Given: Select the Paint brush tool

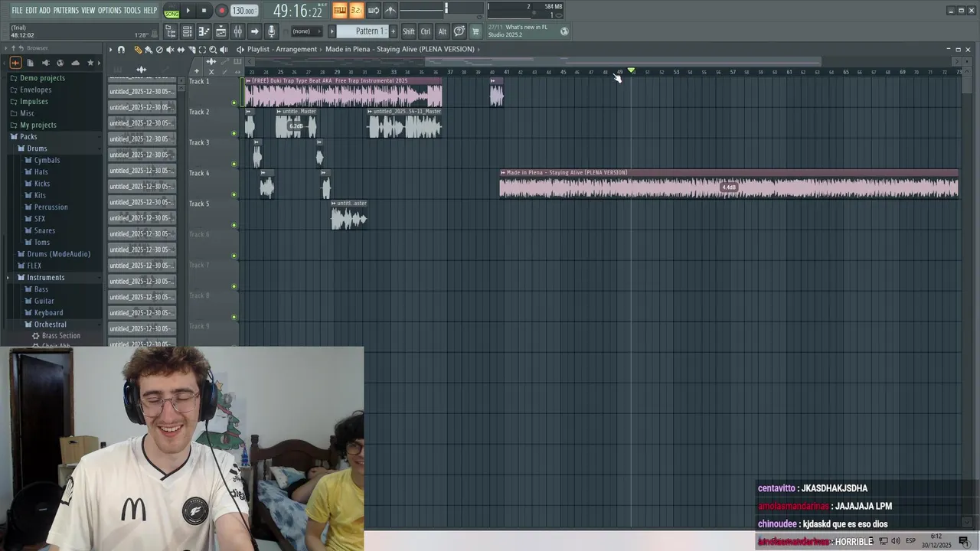Looking at the screenshot, I should 149,50.
